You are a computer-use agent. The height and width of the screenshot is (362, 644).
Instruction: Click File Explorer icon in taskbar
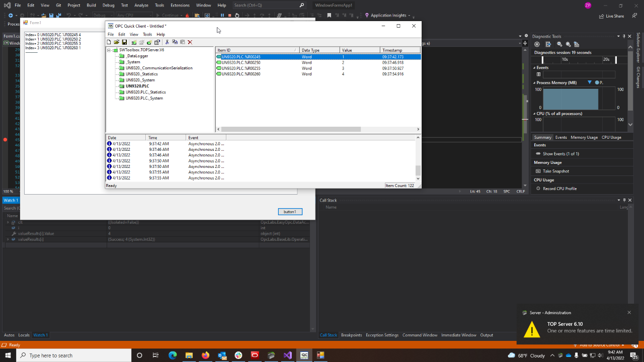(x=189, y=355)
